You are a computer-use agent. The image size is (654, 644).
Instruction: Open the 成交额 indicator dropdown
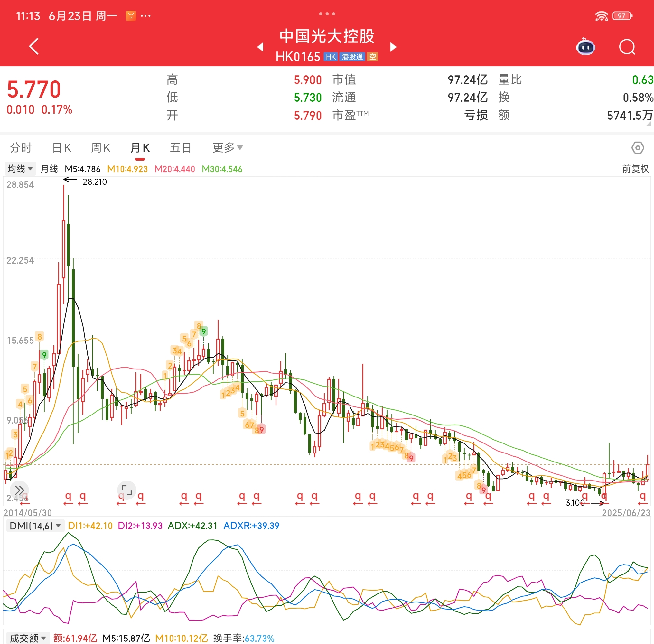click(28, 638)
